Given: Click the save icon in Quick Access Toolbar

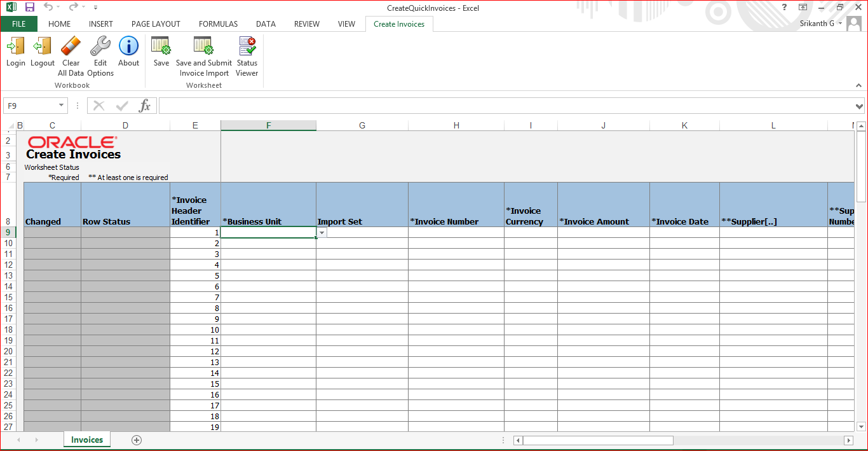Looking at the screenshot, I should pos(30,8).
